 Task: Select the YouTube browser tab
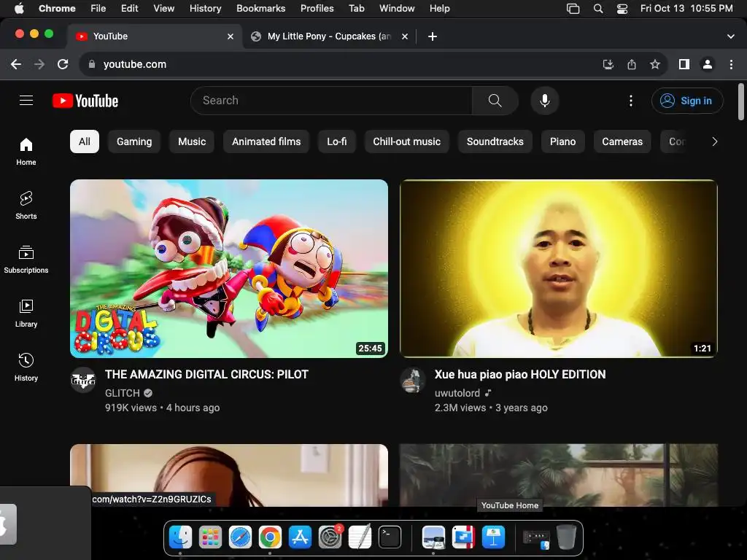click(155, 36)
